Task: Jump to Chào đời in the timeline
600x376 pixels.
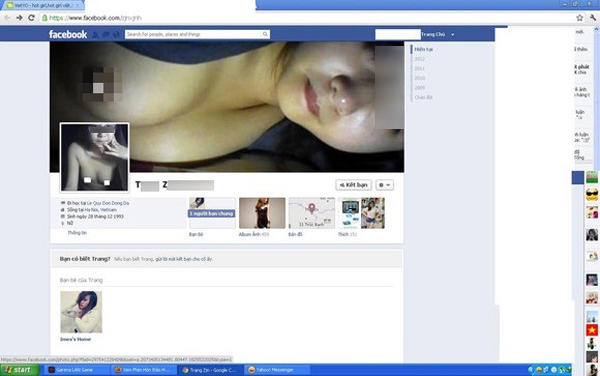Action: click(x=424, y=97)
